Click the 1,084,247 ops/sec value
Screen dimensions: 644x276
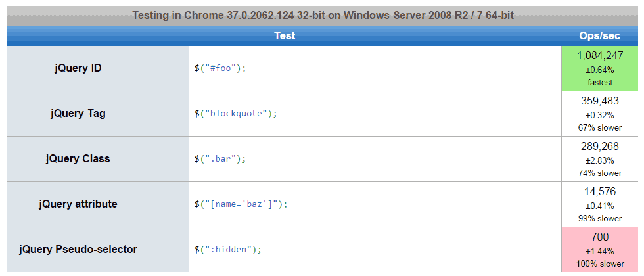click(x=600, y=56)
